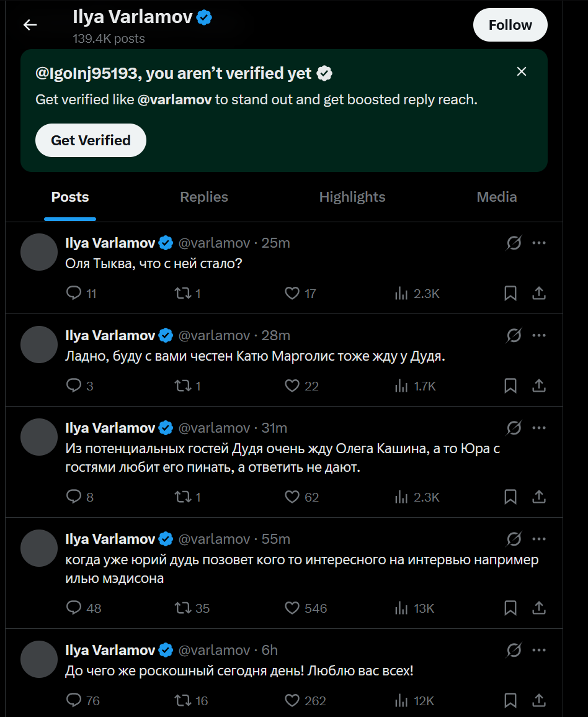Dismiss the verification promo banner

(522, 72)
